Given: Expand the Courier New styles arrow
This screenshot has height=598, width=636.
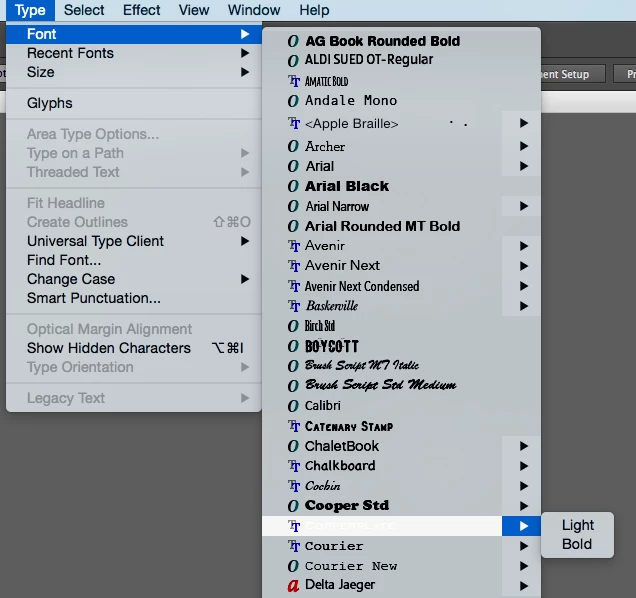Looking at the screenshot, I should point(524,566).
